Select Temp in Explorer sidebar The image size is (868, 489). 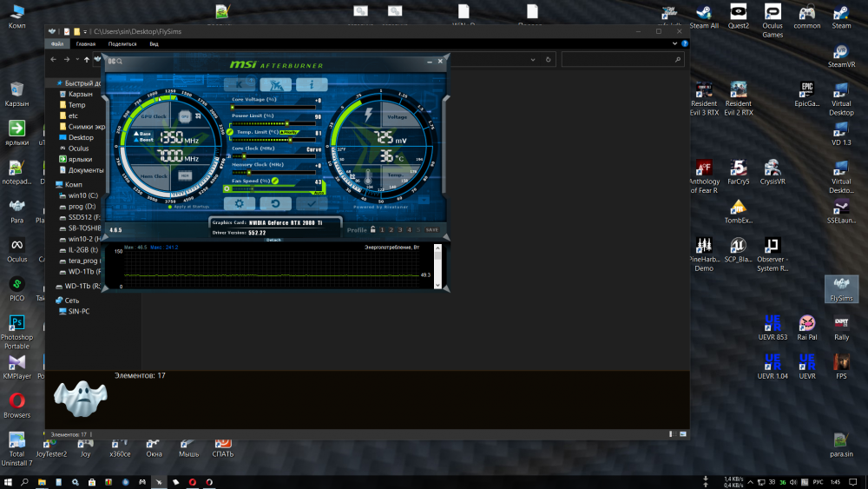click(77, 105)
